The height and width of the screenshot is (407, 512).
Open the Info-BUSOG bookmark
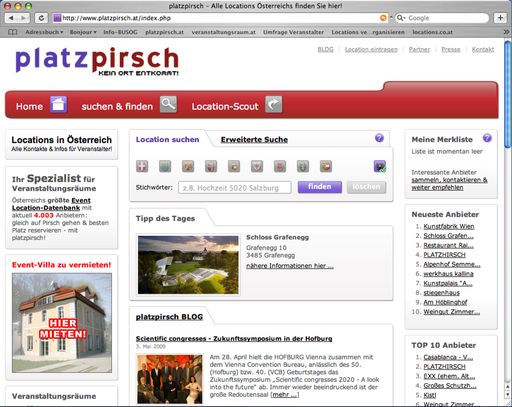(x=120, y=32)
